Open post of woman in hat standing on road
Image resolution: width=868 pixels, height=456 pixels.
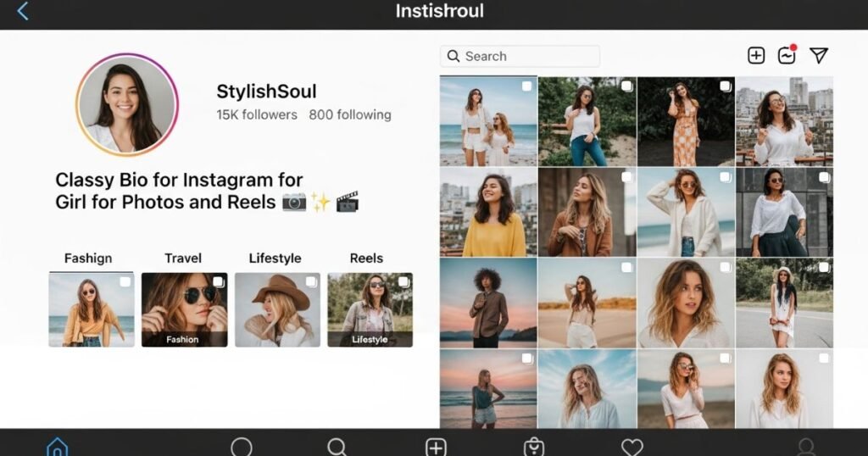point(784,303)
